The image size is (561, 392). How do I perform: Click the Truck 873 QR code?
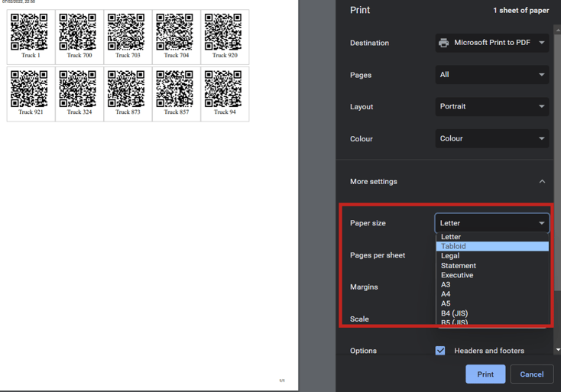click(x=126, y=89)
